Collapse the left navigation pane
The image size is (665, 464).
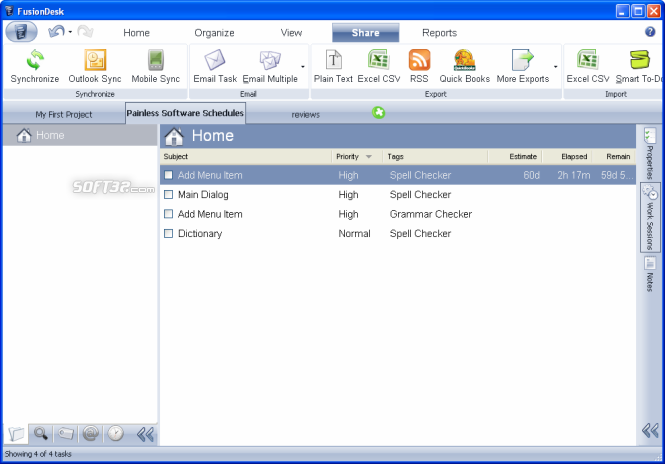pos(145,434)
